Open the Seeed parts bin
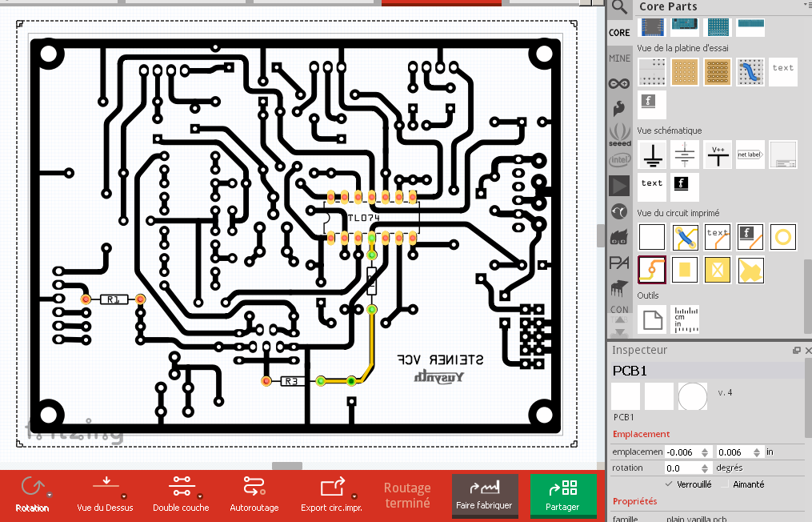Screen dimensions: 812x522 point(619,134)
